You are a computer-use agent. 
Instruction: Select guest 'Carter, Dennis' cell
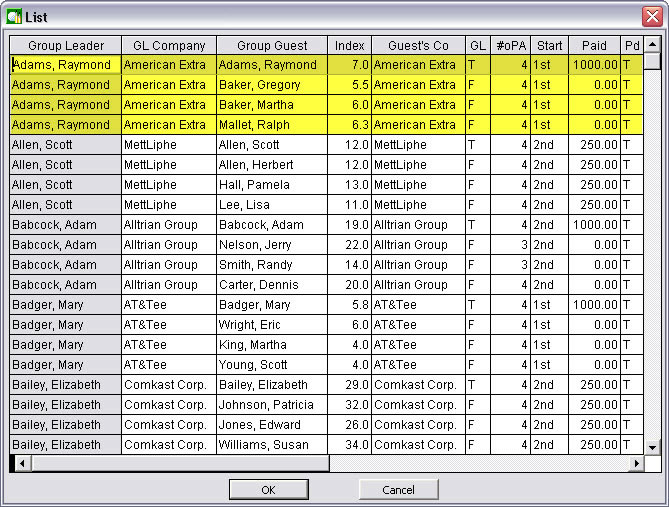272,285
